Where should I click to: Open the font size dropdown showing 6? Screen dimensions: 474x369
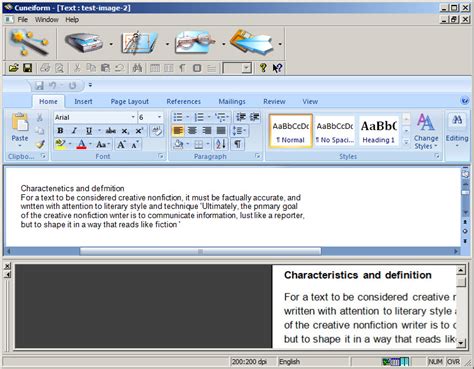pyautogui.click(x=159, y=117)
